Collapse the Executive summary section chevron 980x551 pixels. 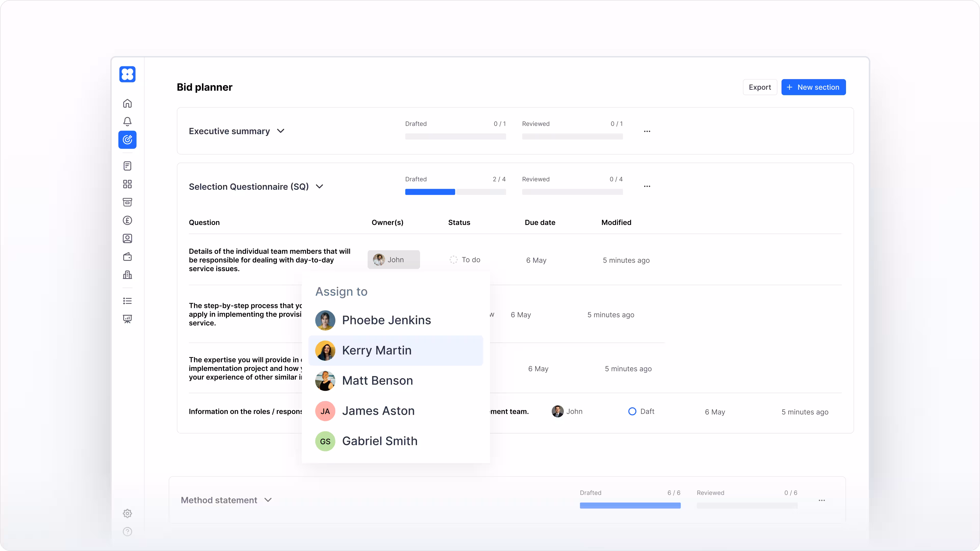[x=281, y=131]
